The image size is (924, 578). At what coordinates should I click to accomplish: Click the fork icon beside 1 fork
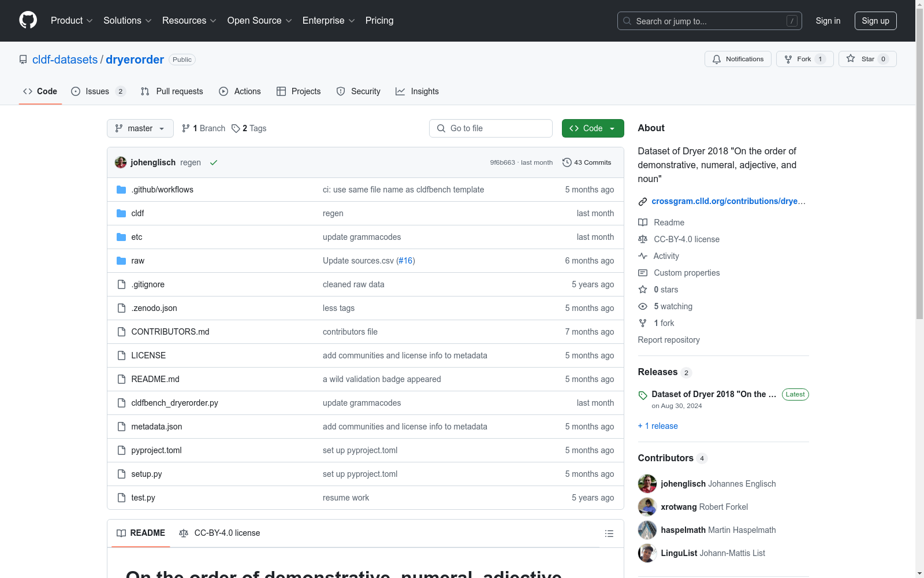point(643,323)
